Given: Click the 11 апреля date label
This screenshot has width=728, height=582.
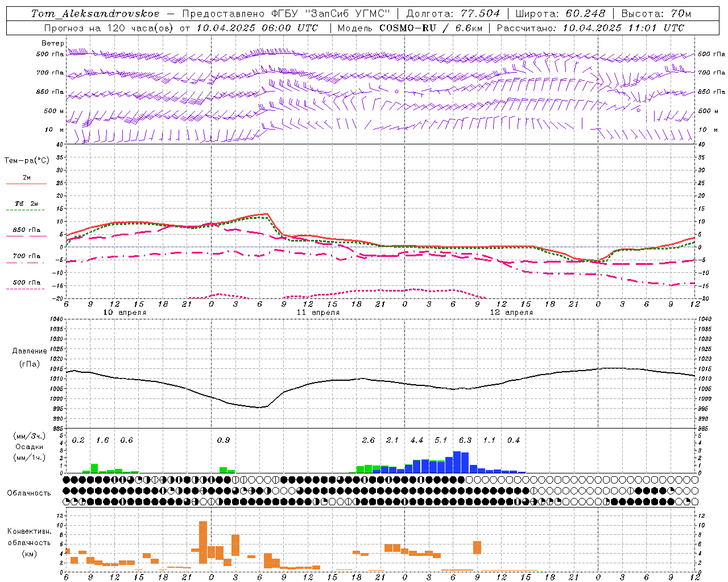Looking at the screenshot, I should coord(318,313).
